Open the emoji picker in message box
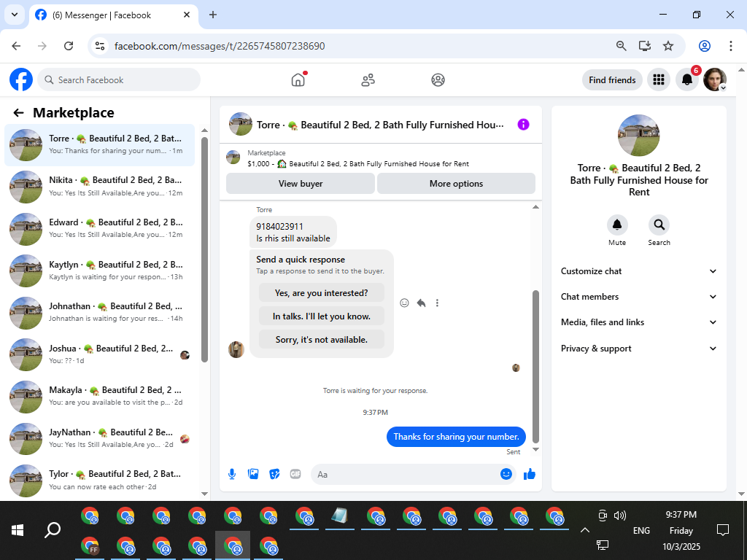Image resolution: width=747 pixels, height=560 pixels. pyautogui.click(x=506, y=474)
